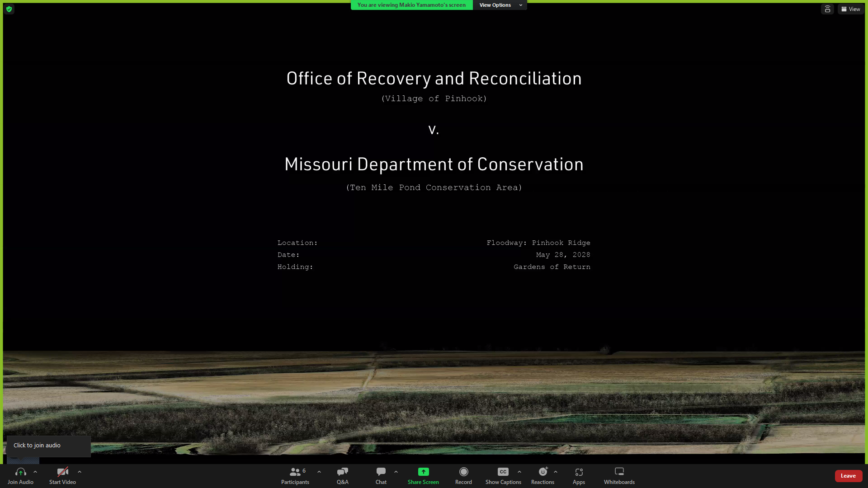Click 'You are viewing Makio Yamamoto's screen' banner
Screen dimensions: 868x488
(411, 5)
